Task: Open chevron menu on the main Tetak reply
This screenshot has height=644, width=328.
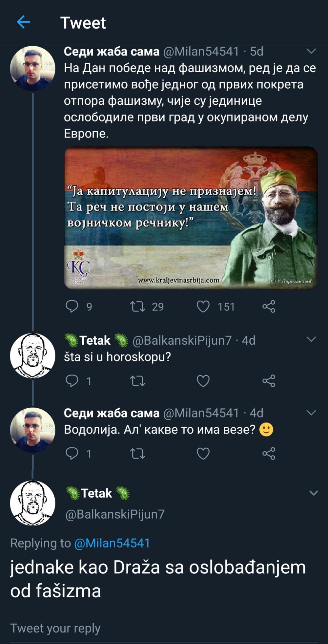Action: pos(314,493)
